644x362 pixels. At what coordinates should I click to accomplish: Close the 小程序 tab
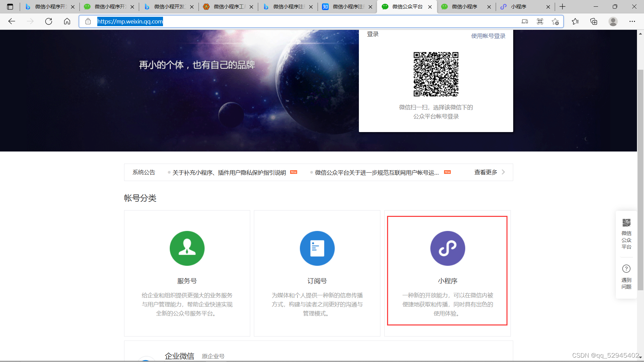click(x=548, y=7)
